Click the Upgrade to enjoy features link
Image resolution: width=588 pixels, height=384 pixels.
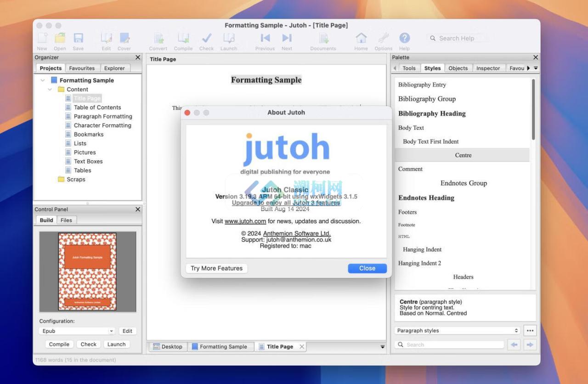pyautogui.click(x=286, y=203)
